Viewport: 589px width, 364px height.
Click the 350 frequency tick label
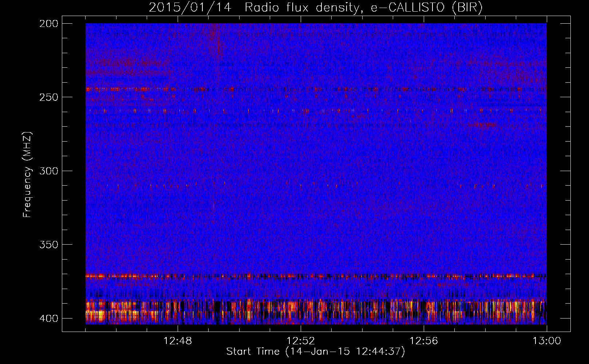(x=49, y=245)
